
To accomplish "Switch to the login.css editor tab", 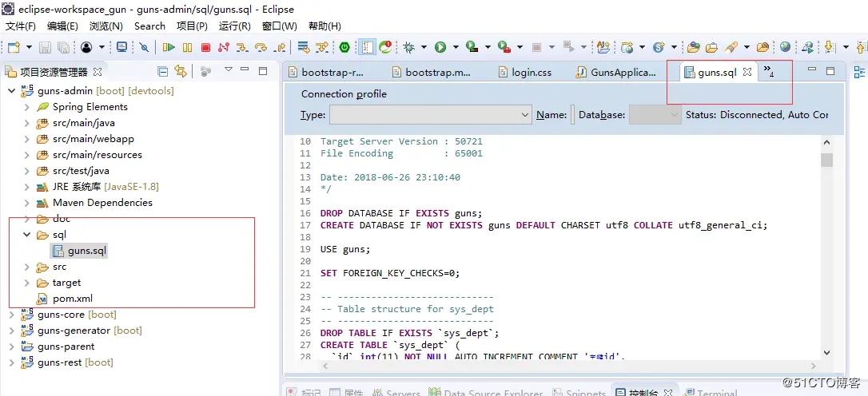I will coord(525,72).
